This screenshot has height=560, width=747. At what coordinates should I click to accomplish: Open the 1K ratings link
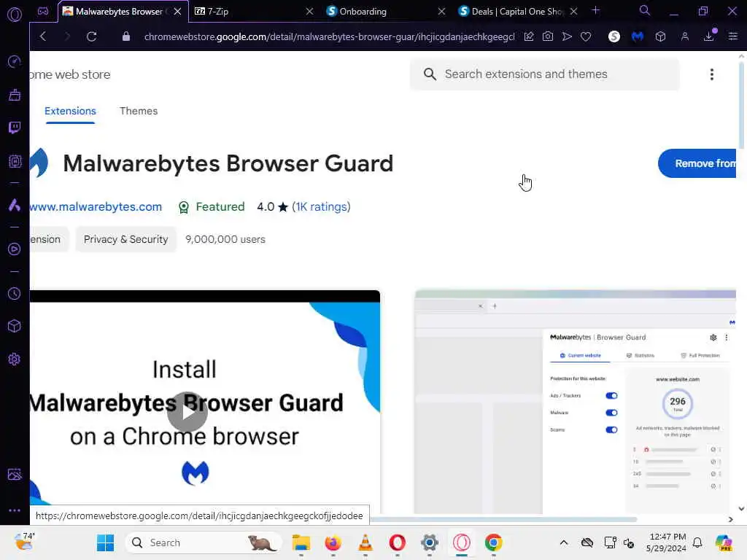pyautogui.click(x=321, y=206)
